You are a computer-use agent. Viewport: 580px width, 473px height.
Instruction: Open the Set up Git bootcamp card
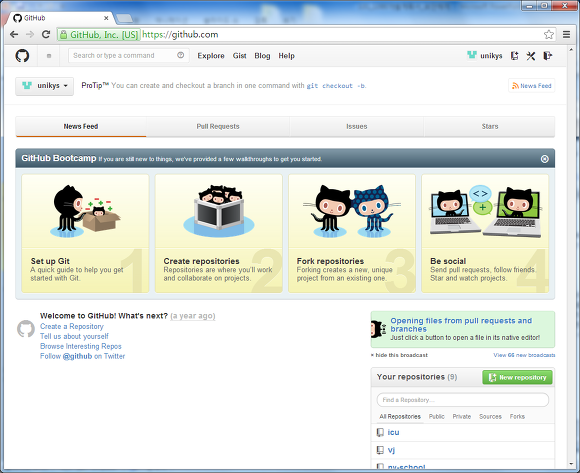click(85, 233)
